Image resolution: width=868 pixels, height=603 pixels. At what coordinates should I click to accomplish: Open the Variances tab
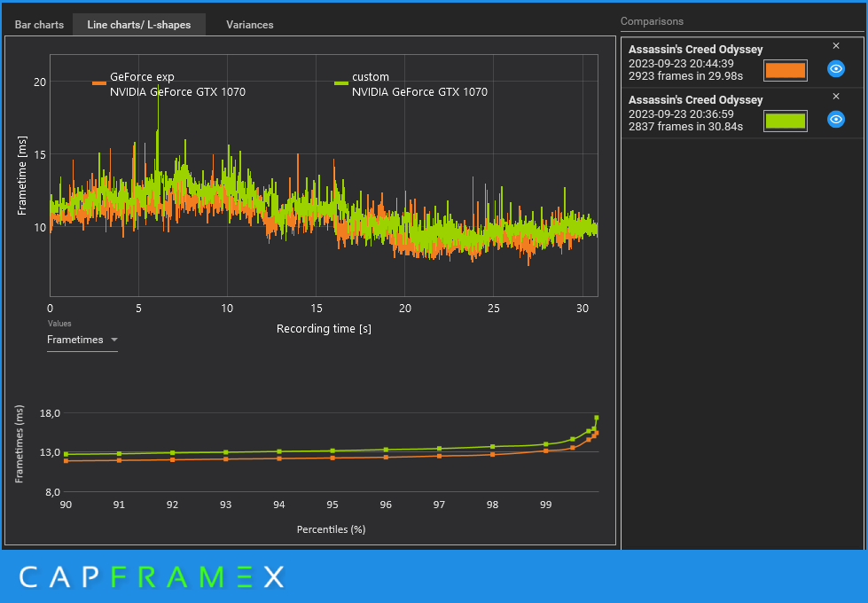click(x=250, y=25)
